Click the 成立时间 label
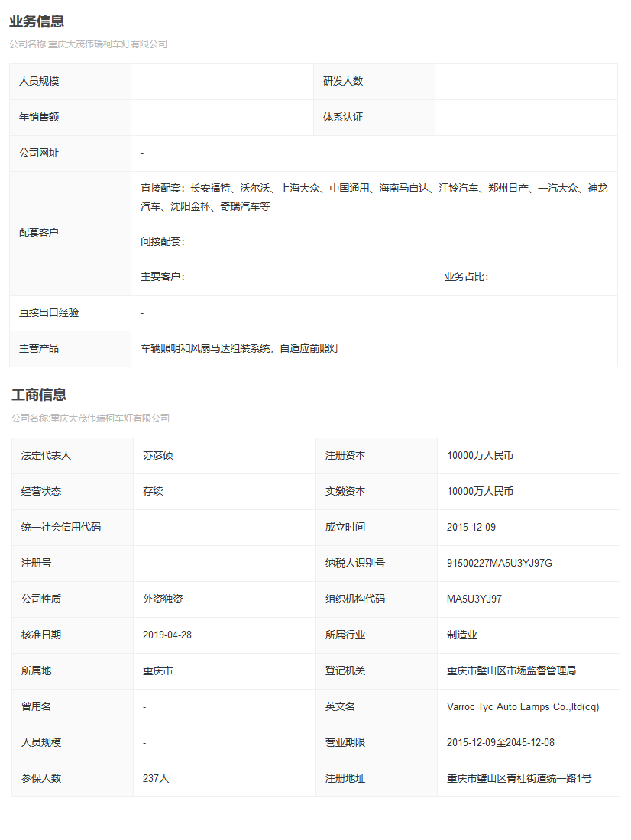 (x=345, y=527)
